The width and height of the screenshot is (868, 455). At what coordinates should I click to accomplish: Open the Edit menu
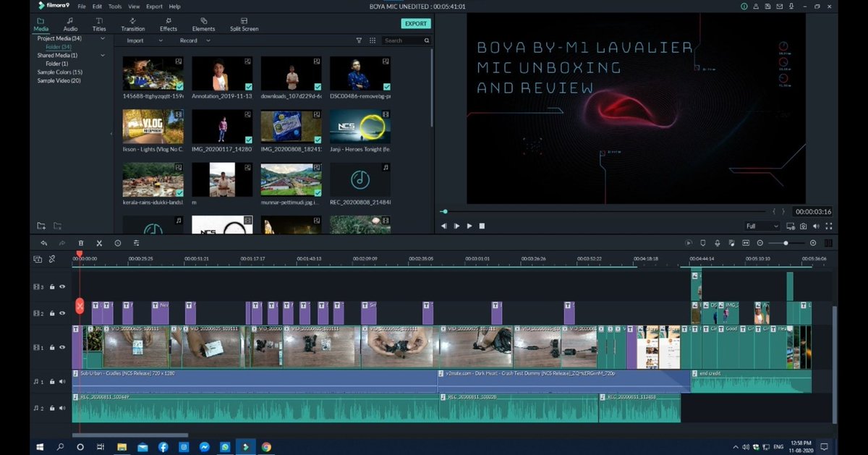pyautogui.click(x=97, y=6)
